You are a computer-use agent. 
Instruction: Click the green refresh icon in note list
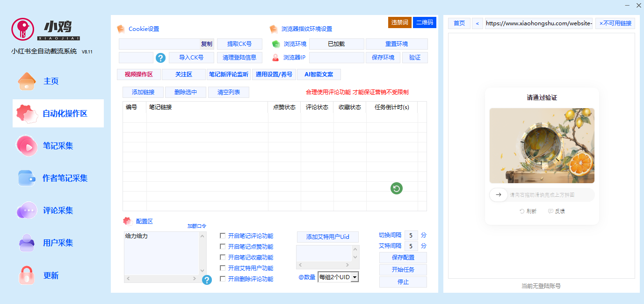396,188
